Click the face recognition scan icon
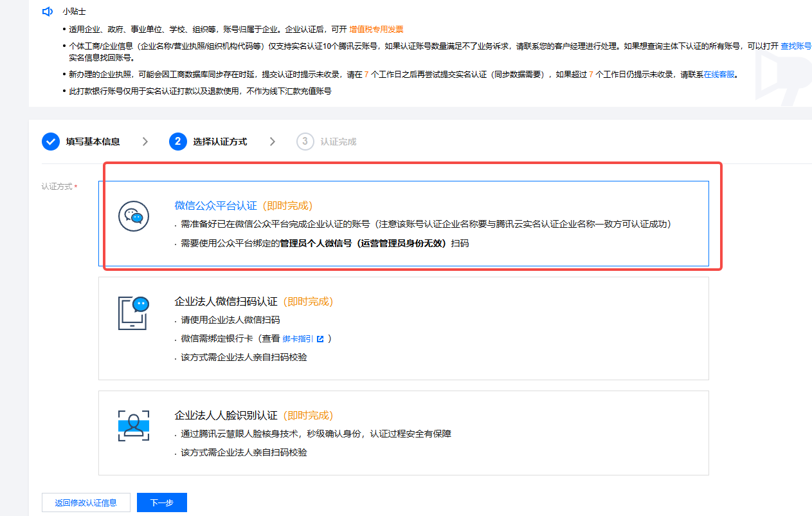This screenshot has height=516, width=812. (134, 425)
